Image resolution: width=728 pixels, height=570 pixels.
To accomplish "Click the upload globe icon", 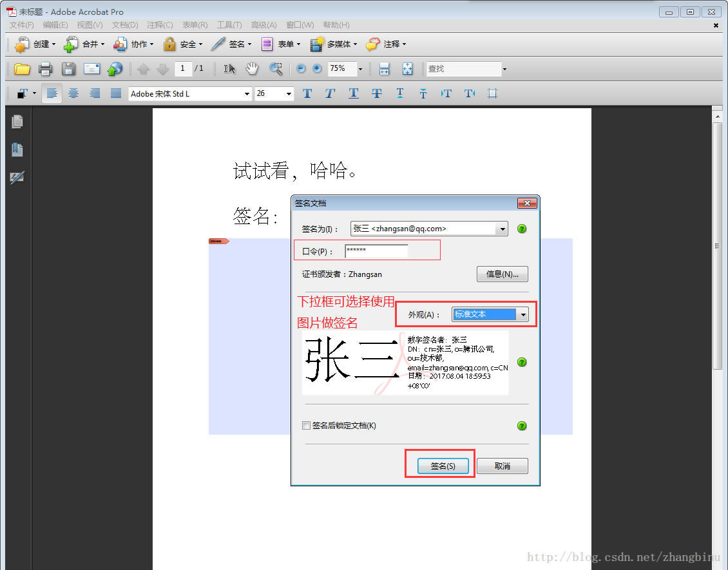I will pos(115,69).
